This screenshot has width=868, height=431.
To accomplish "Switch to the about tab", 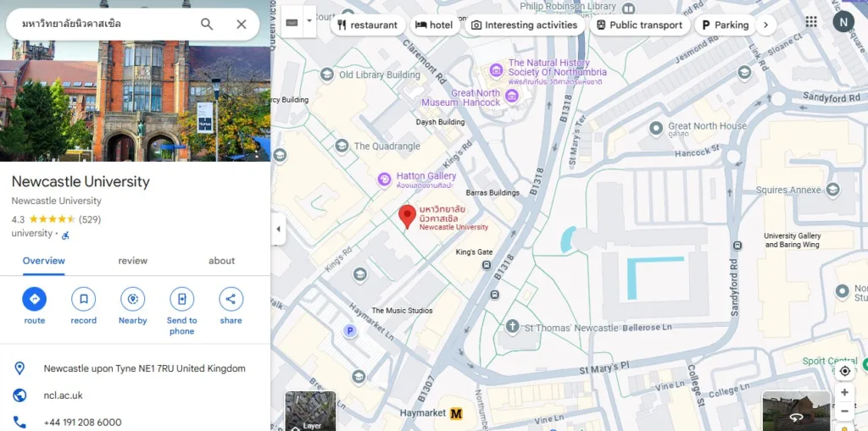I will click(221, 261).
